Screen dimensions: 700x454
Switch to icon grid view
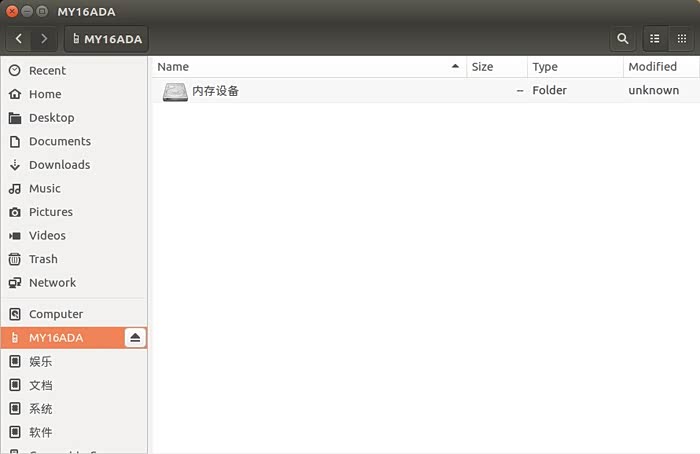(681, 39)
